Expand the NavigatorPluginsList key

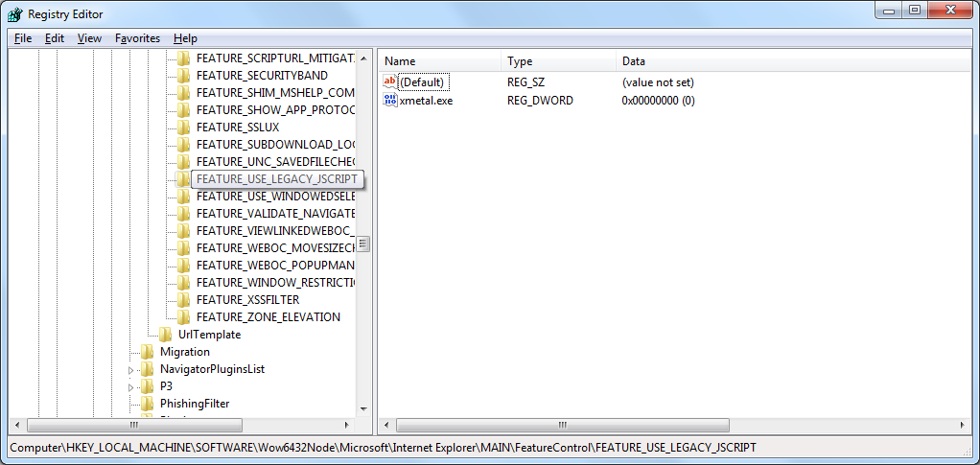tap(130, 370)
